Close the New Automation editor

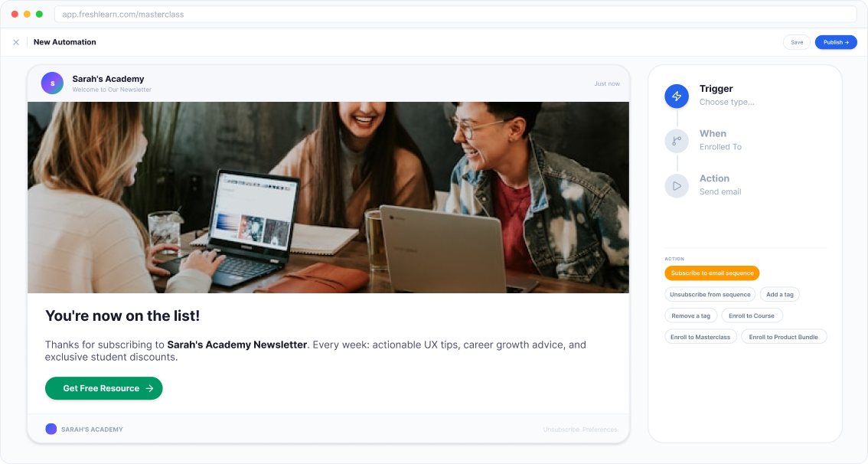tap(16, 42)
